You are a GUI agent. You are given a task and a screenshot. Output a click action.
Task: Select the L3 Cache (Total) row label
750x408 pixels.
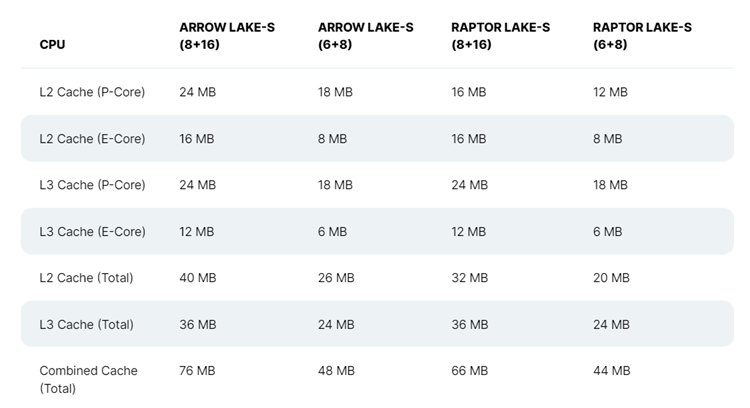click(x=87, y=324)
